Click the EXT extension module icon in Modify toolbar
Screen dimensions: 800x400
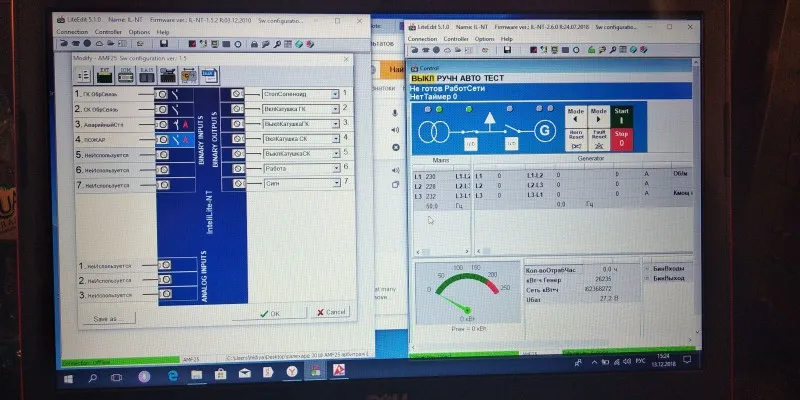pos(104,76)
